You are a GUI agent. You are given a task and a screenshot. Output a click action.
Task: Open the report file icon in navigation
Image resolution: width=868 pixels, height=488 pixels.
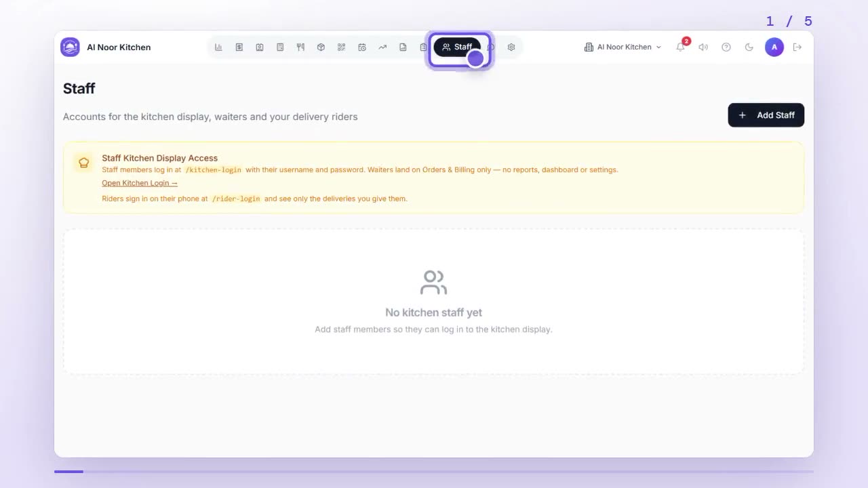pos(403,47)
